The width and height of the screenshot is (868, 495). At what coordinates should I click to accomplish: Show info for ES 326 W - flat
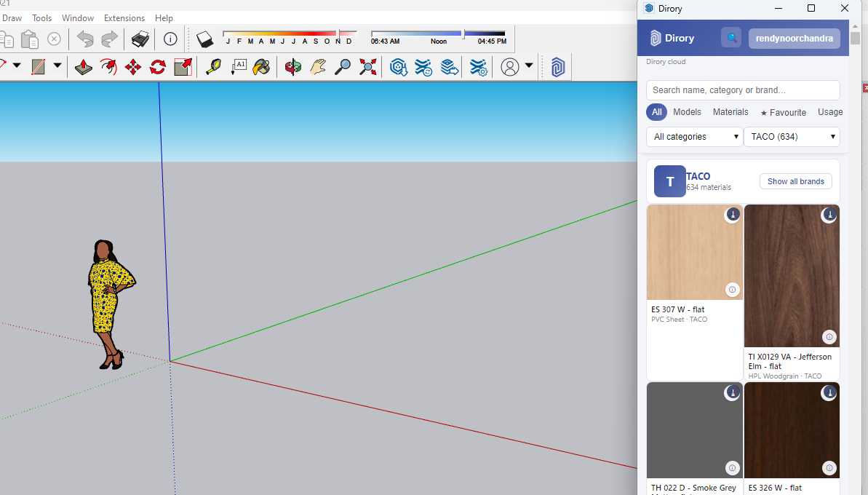[829, 468]
